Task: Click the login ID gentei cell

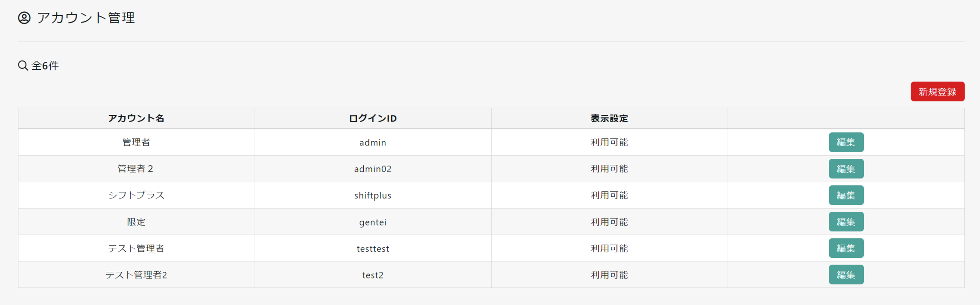Action: [373, 222]
